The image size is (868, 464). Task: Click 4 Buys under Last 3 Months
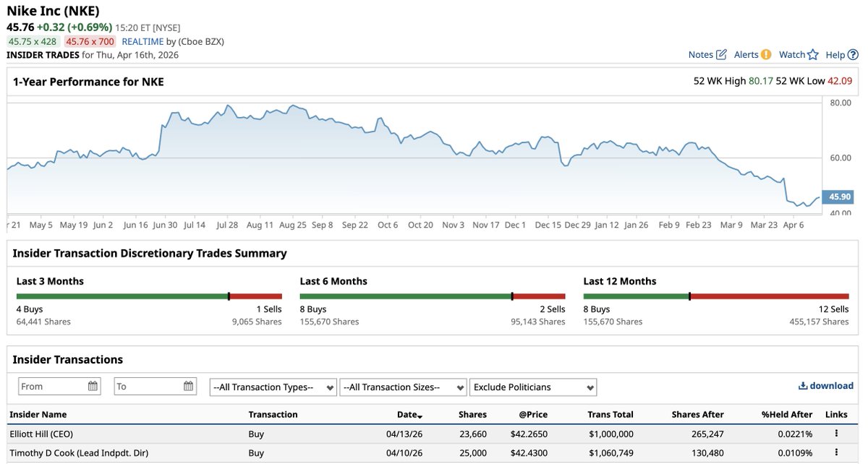[x=30, y=309]
